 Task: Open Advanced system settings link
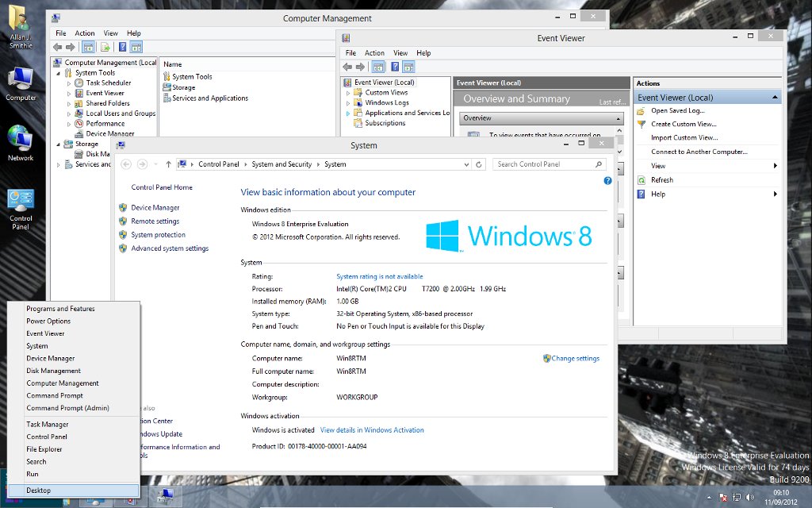click(170, 248)
